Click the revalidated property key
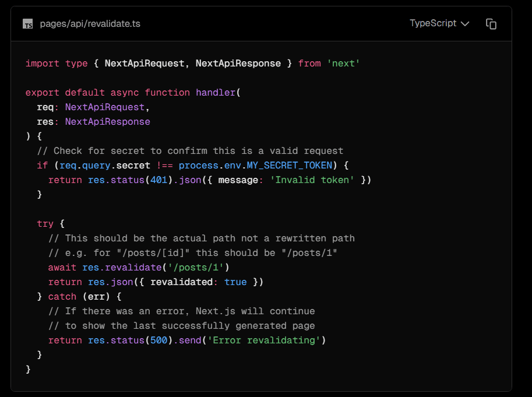 181,282
